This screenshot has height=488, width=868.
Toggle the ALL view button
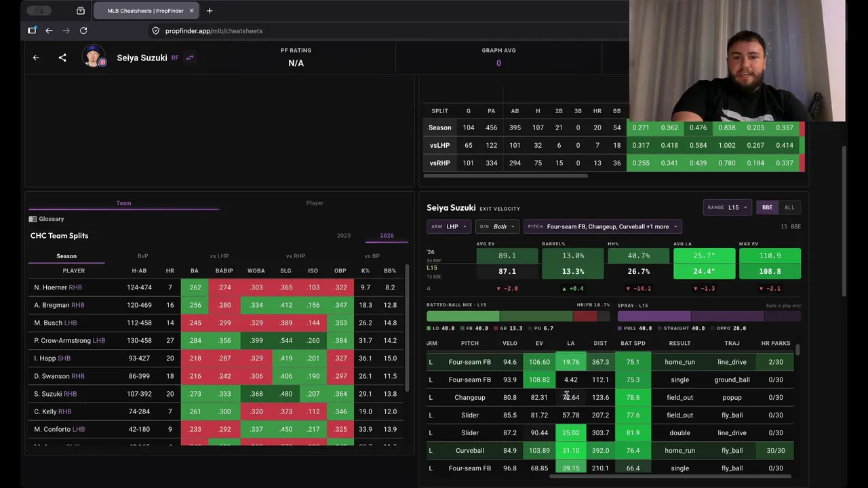pyautogui.click(x=789, y=207)
